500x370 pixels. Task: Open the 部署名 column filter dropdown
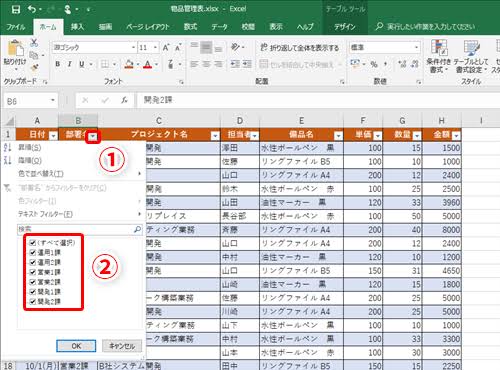[93, 136]
